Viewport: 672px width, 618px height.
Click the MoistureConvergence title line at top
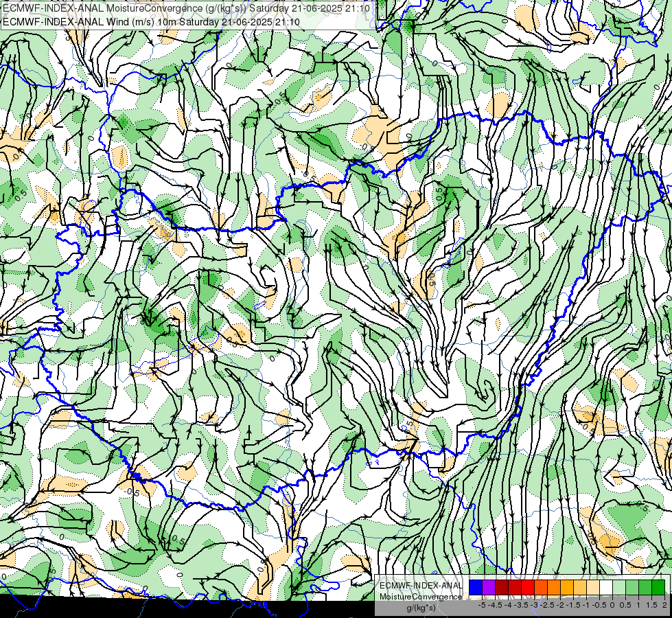[186, 8]
